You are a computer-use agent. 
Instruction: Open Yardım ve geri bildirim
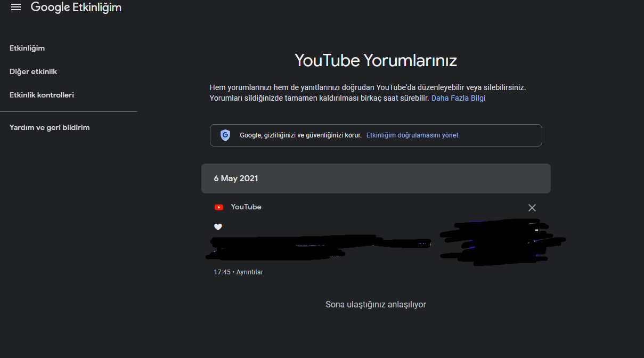50,127
